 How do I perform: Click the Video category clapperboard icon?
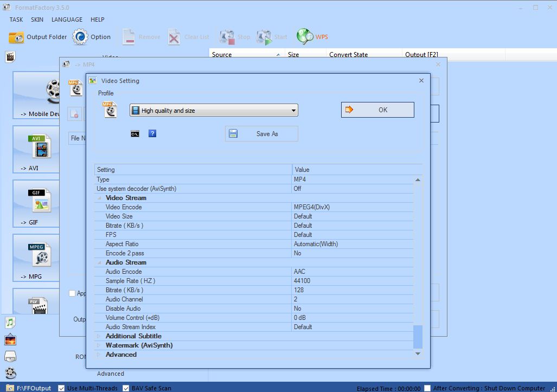tap(10, 56)
